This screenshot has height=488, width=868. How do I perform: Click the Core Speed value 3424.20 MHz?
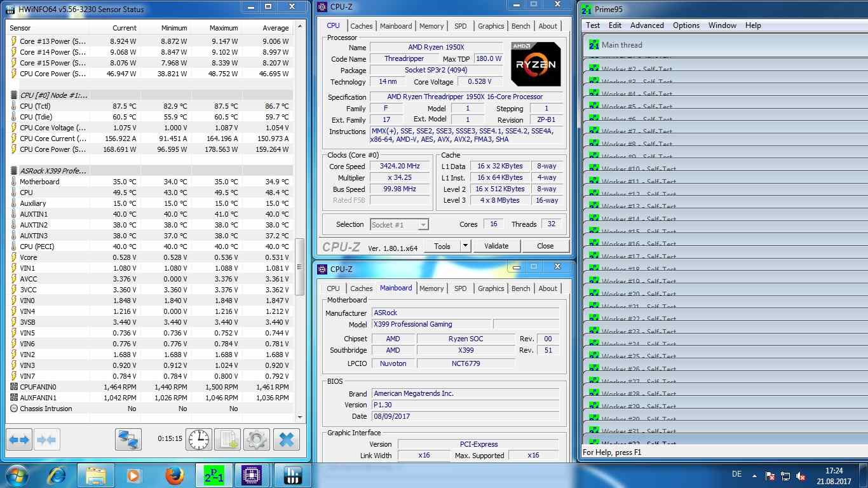(x=400, y=166)
